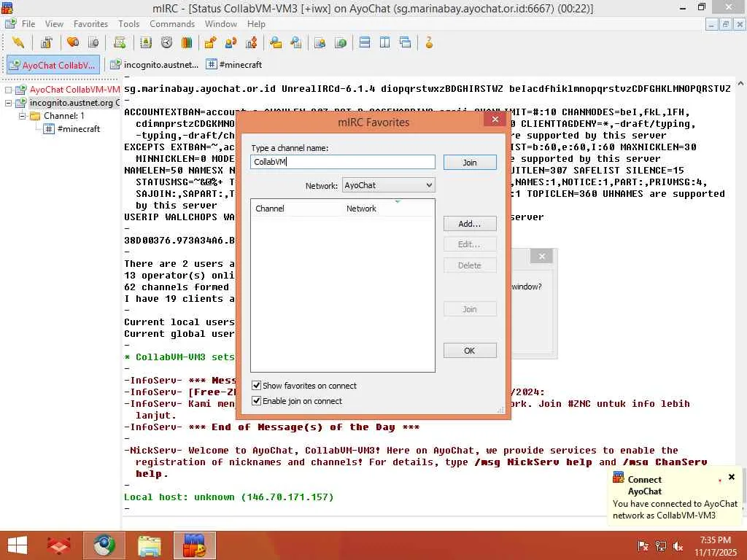This screenshot has height=560, width=747.
Task: Open the DCC Options toolbar icon
Action: point(252,43)
